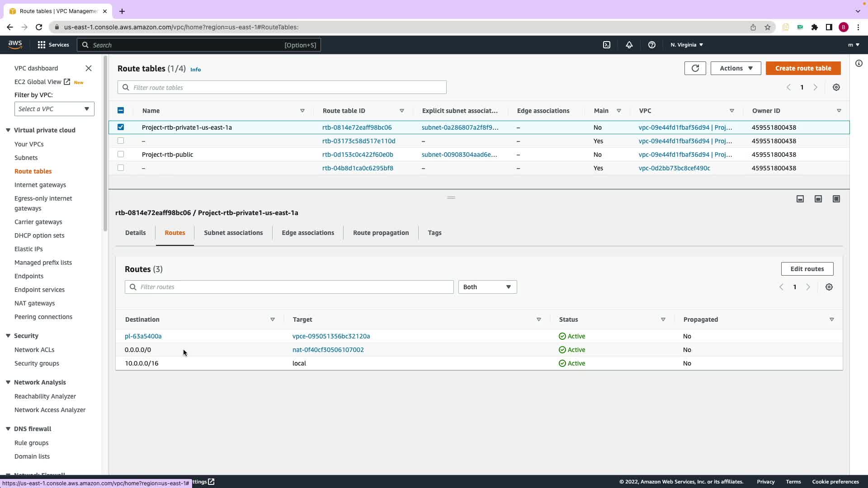Open route tables preferences gear

click(x=836, y=87)
